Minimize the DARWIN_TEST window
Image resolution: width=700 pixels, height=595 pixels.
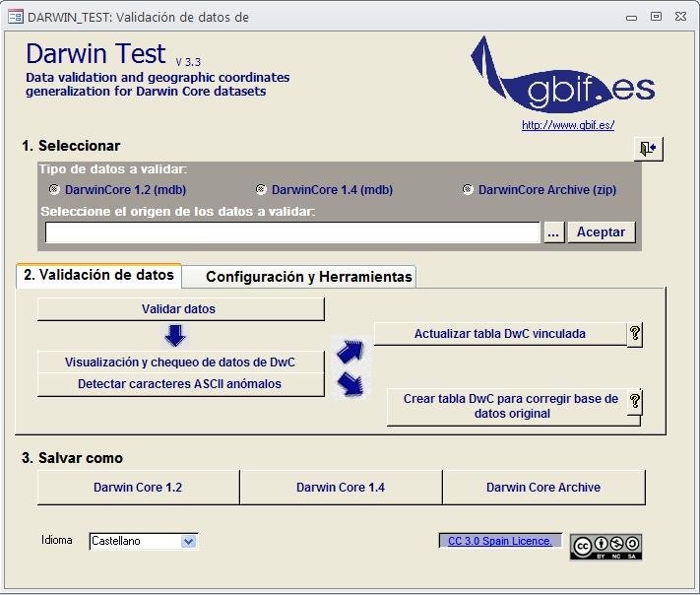click(631, 18)
